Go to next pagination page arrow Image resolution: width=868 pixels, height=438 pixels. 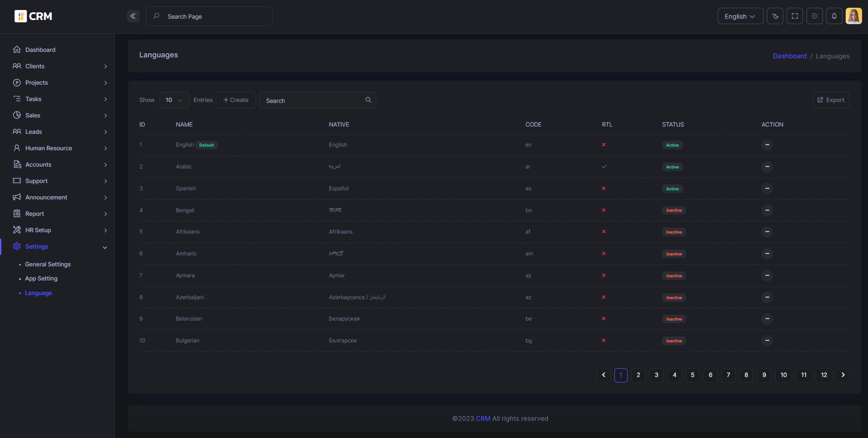coord(843,375)
